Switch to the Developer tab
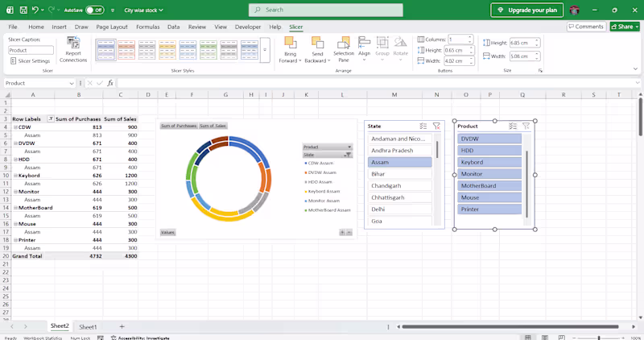The height and width of the screenshot is (340, 644). pos(248,27)
